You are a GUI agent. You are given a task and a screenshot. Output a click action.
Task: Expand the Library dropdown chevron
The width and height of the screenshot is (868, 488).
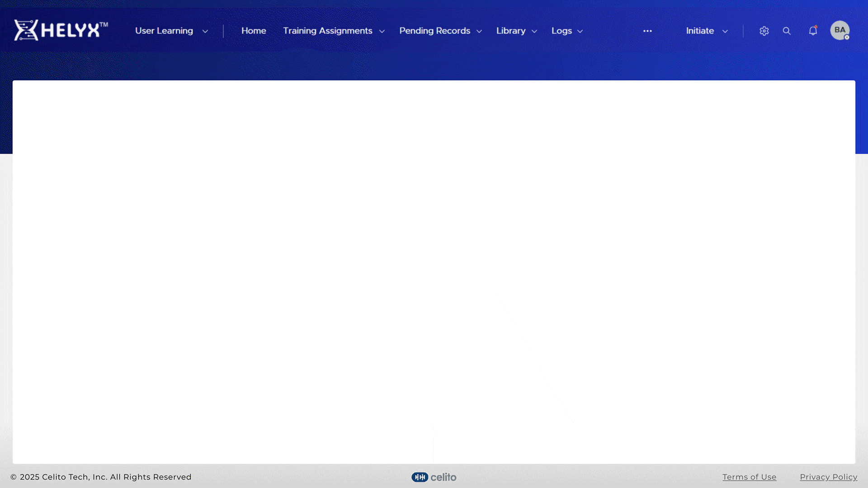click(x=534, y=31)
